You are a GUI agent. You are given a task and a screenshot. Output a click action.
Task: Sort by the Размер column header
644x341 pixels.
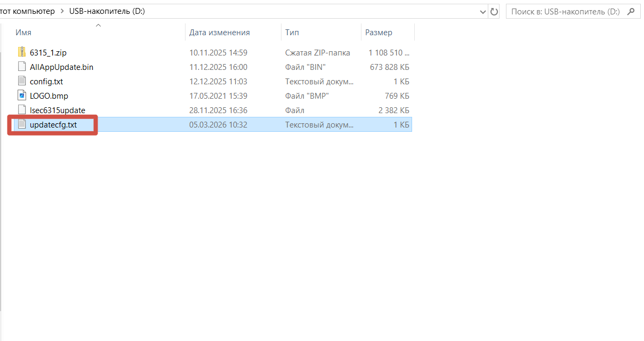click(379, 33)
